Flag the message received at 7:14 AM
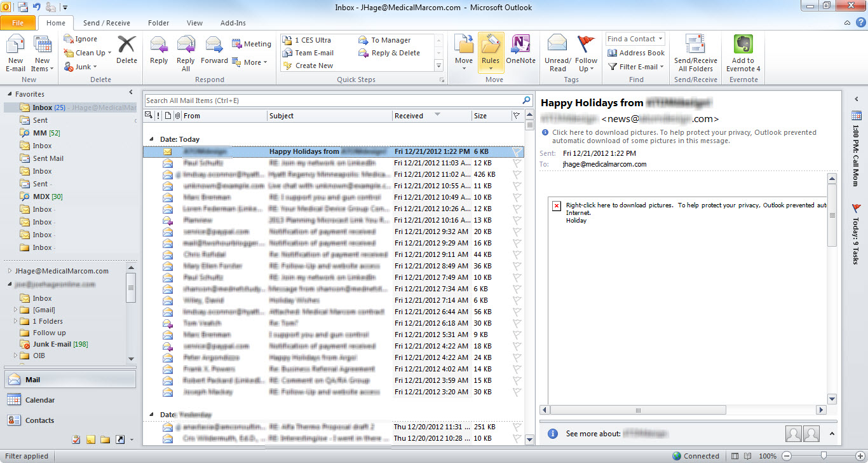 (x=517, y=300)
